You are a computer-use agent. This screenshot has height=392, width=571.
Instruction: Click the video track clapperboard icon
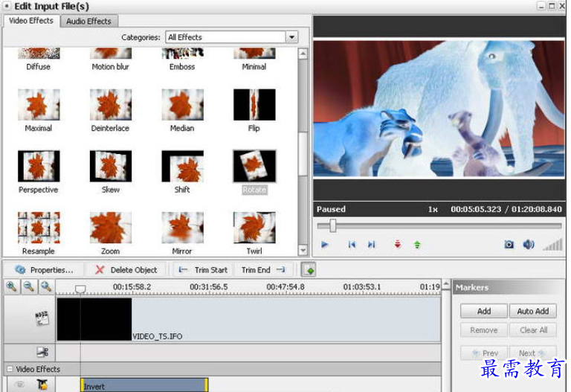(x=42, y=318)
